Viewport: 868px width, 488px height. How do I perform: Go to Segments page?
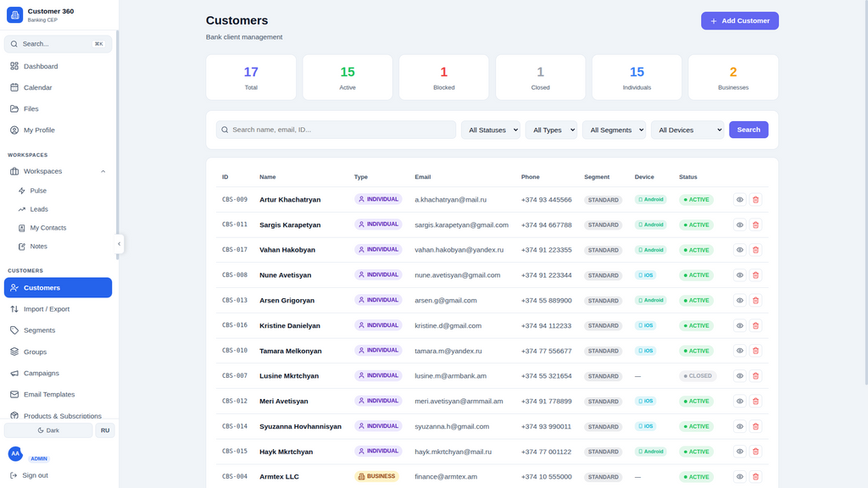[x=58, y=330]
